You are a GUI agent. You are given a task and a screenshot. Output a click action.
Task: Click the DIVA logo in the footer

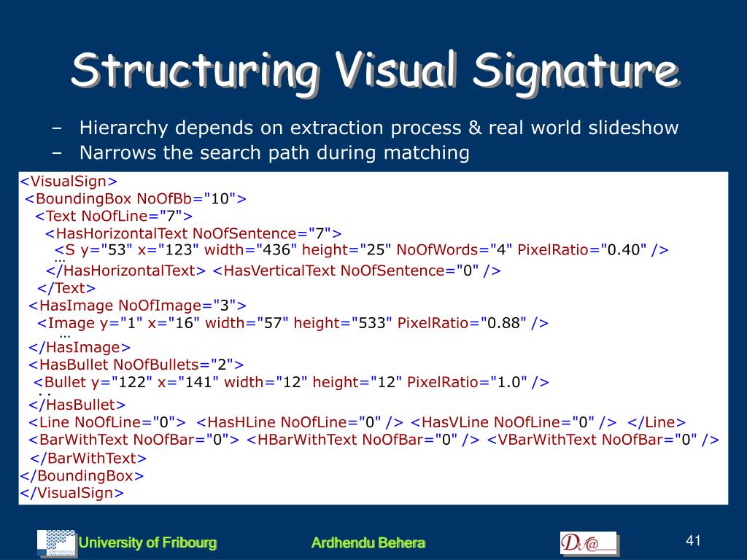pos(589,543)
